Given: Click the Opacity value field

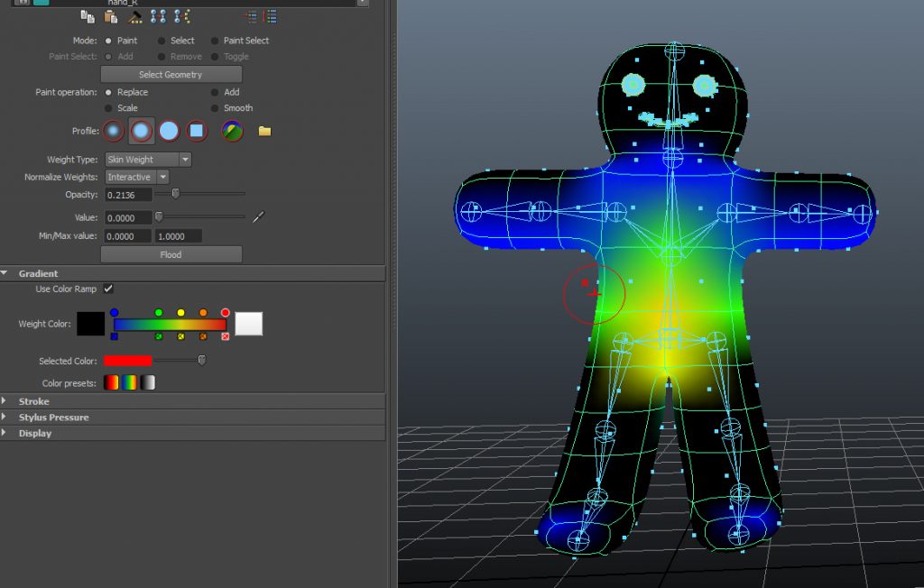Looking at the screenshot, I should [x=128, y=195].
